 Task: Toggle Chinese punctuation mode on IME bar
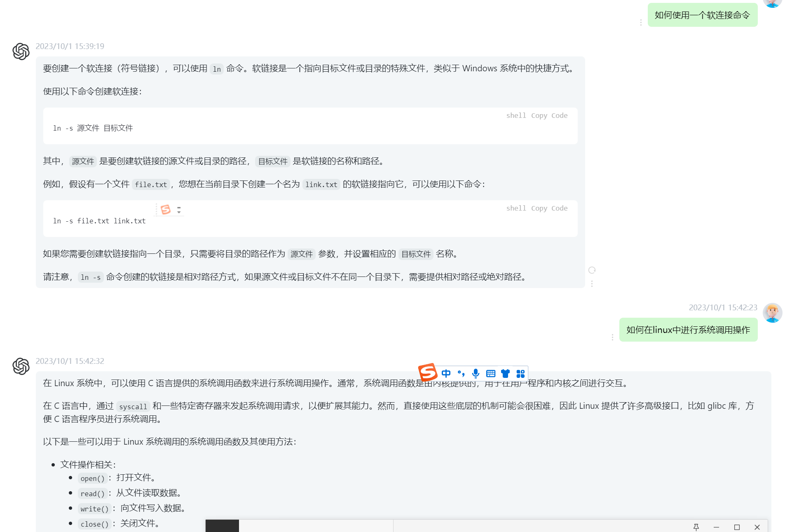tap(461, 374)
